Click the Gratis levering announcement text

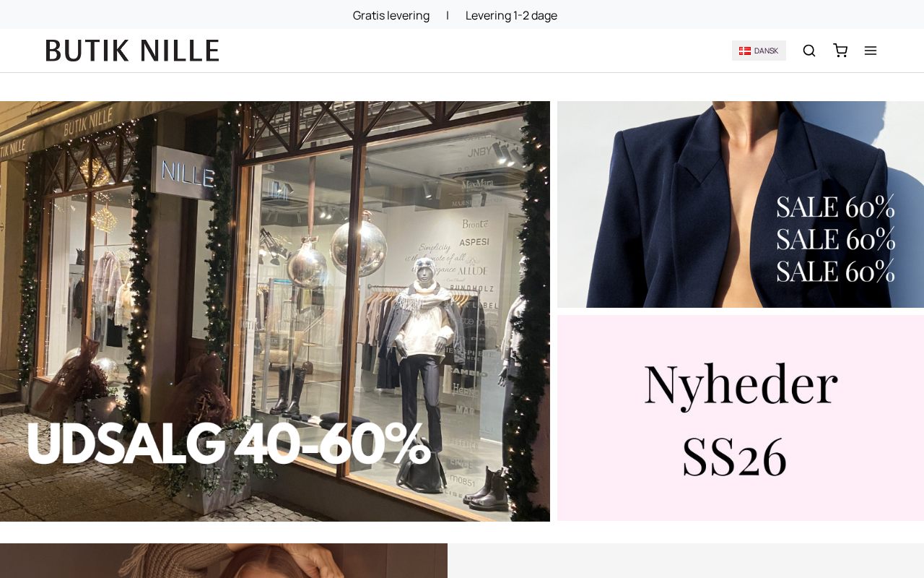click(x=391, y=15)
